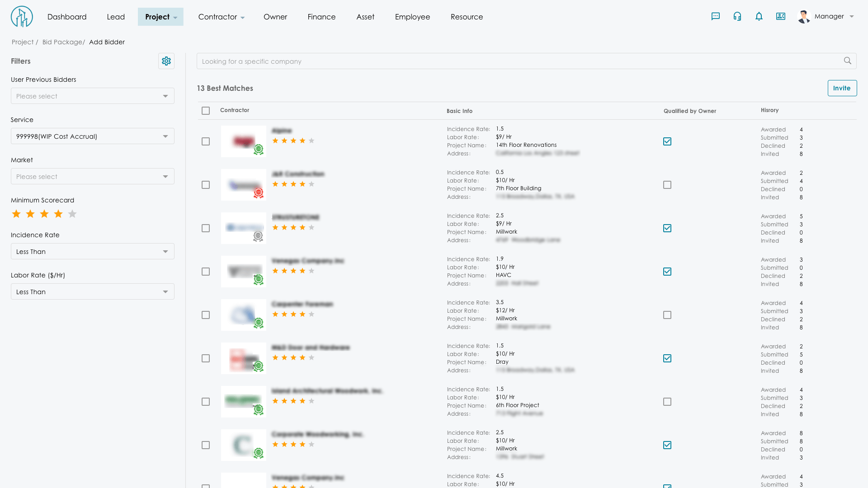868x488 pixels.
Task: Toggle the select-all contractors checkbox
Action: click(206, 111)
